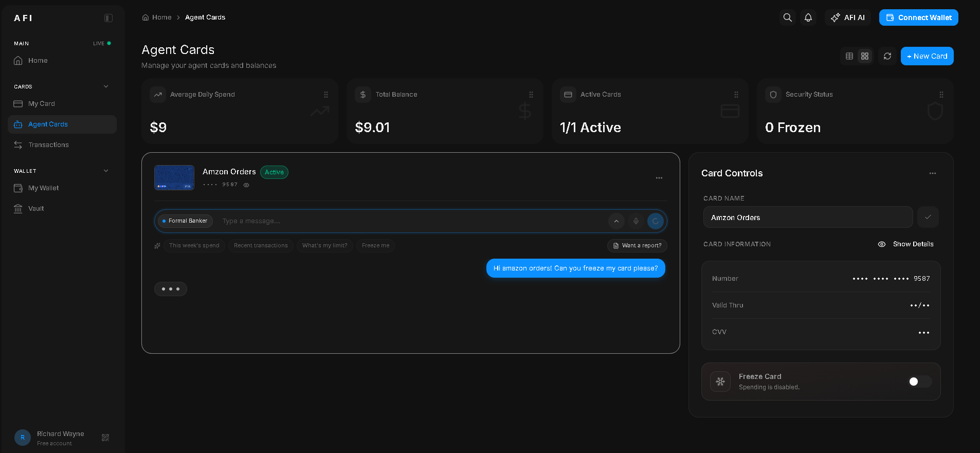Expand chat input with up chevron
Screen dimensions: 980x453
click(616, 221)
